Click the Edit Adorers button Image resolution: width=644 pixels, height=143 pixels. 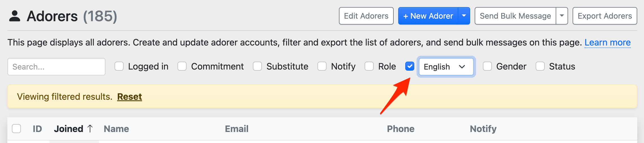click(366, 16)
